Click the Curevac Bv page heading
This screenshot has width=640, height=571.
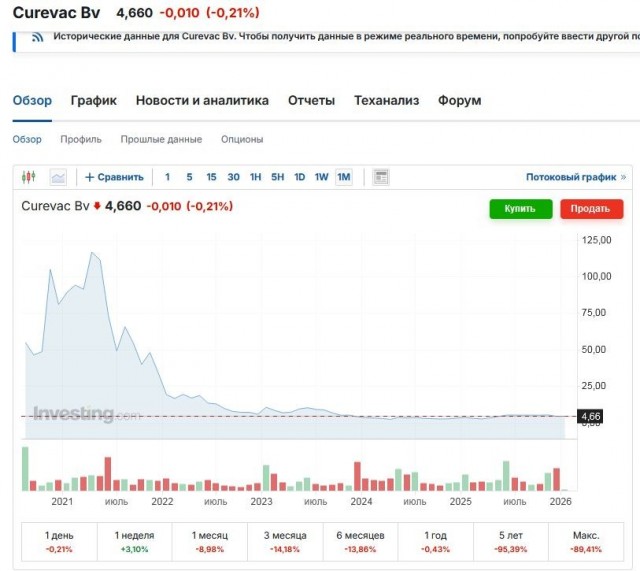click(x=56, y=13)
